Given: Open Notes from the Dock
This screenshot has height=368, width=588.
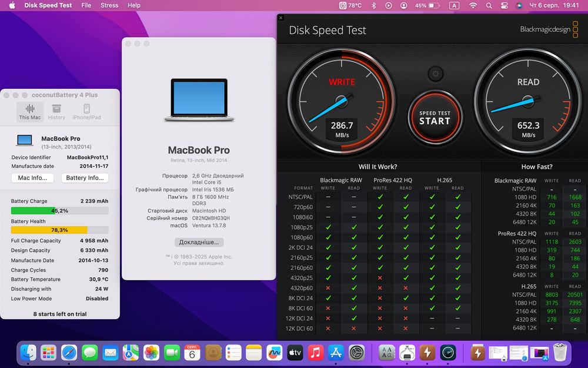Looking at the screenshot, I should click(254, 353).
